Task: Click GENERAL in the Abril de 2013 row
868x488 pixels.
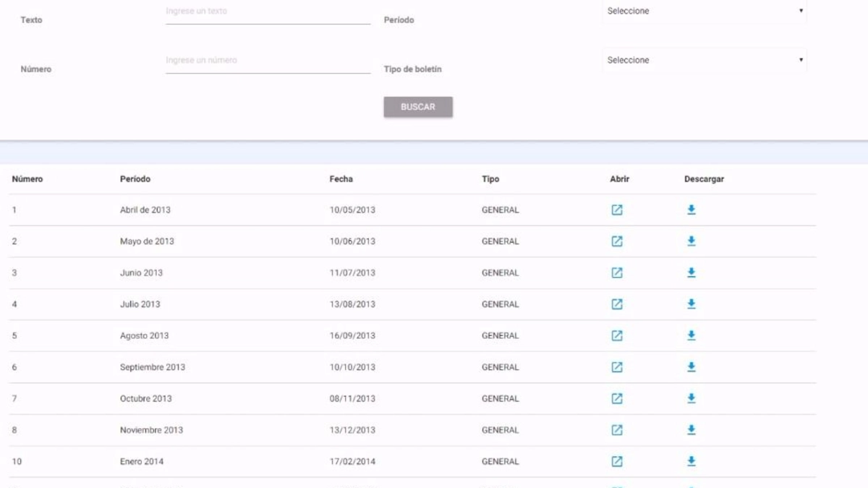Action: pyautogui.click(x=501, y=210)
